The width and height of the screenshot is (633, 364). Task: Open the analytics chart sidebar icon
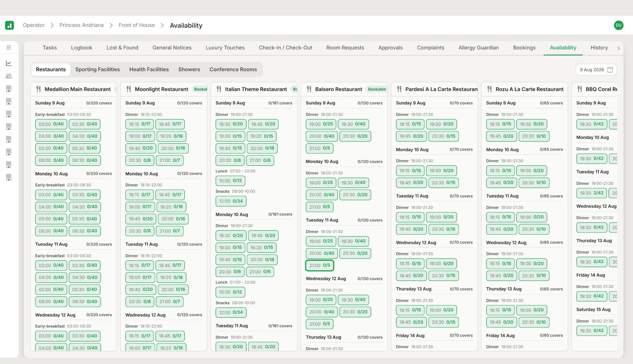point(9,63)
